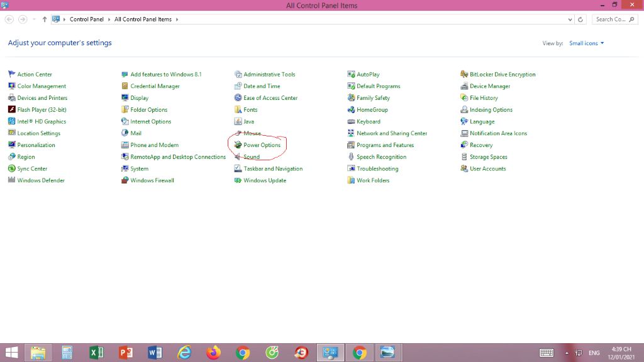
Task: Open Devices and Printers icon
Action: (11, 97)
